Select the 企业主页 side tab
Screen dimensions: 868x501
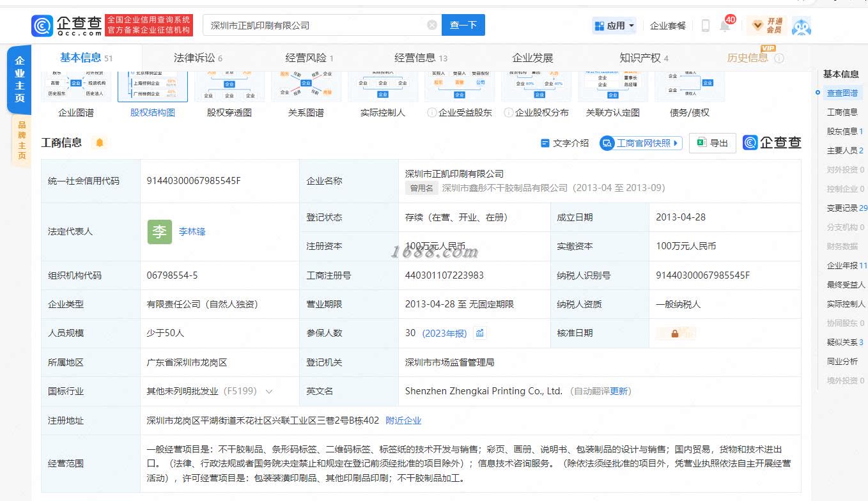click(19, 79)
